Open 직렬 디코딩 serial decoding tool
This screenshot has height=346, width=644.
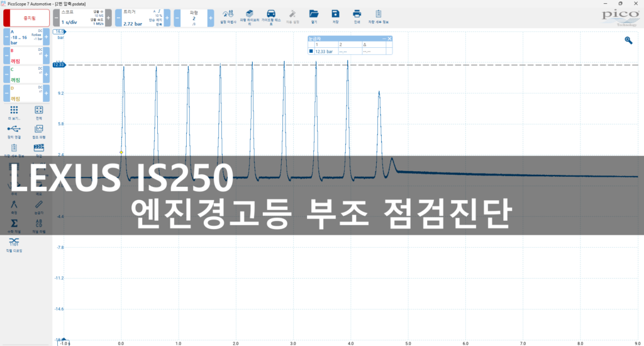tap(14, 243)
